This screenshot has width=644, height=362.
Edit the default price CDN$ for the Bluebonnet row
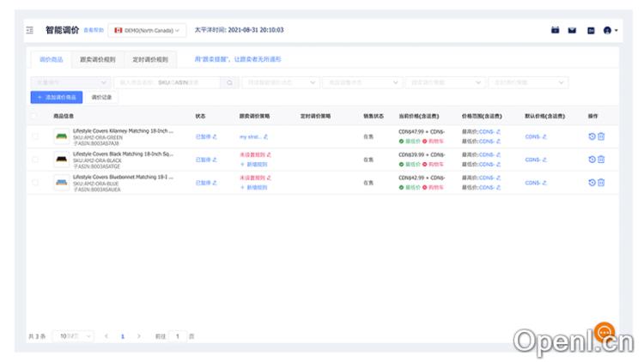[x=544, y=183]
